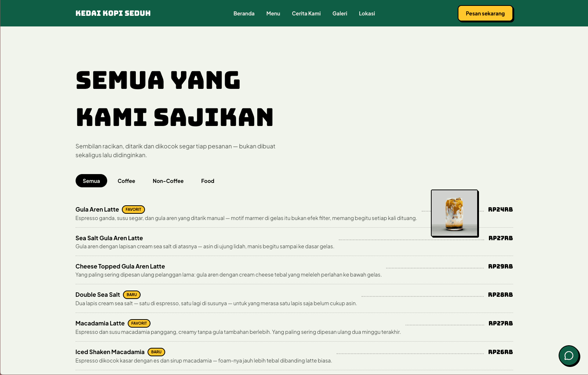Filter menu by Coffee
The image size is (588, 375).
(126, 181)
